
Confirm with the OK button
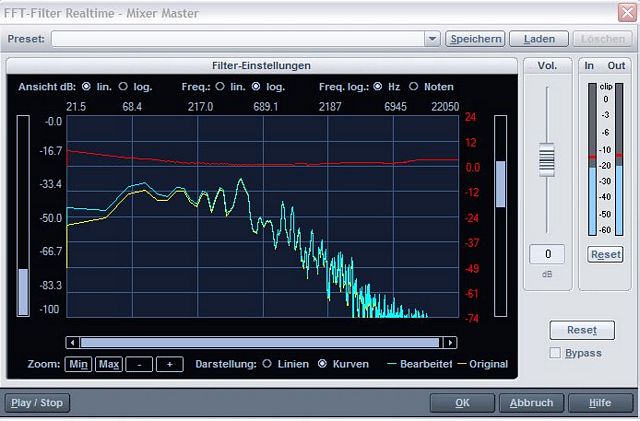(x=462, y=403)
